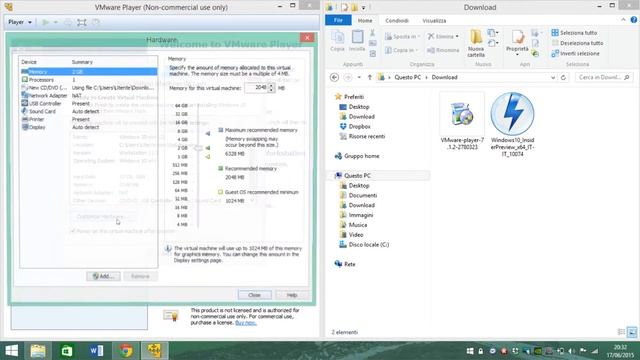Screen dimensions: 640x360
Task: Open the address bar history dropdown
Action: click(553, 77)
